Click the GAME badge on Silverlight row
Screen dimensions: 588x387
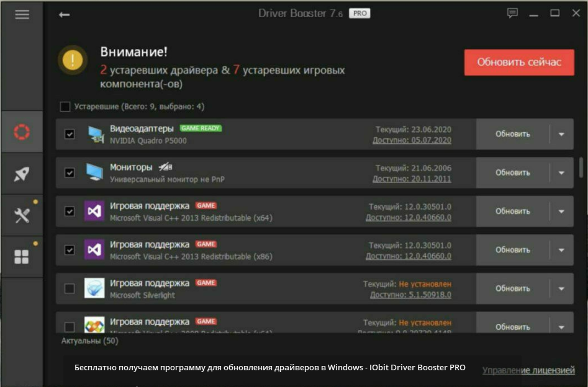[206, 283]
